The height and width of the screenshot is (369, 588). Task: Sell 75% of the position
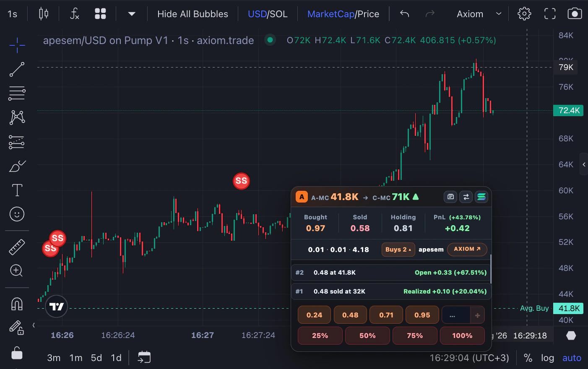tap(415, 335)
